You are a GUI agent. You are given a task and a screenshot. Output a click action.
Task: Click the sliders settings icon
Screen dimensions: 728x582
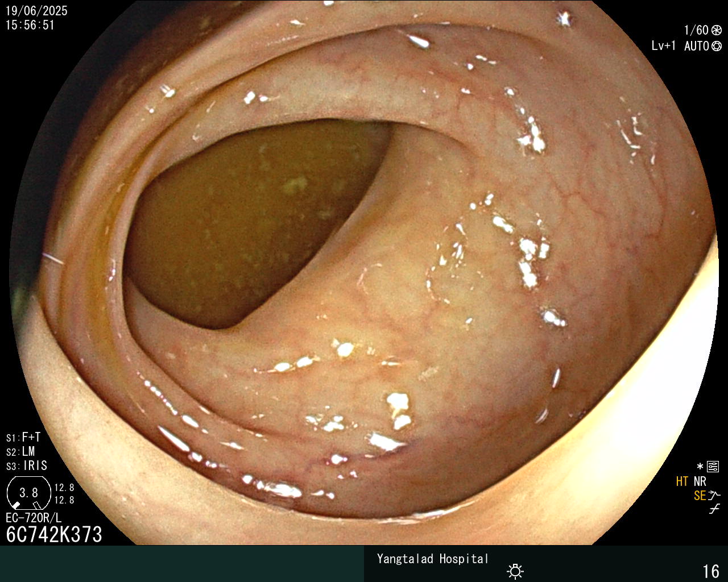point(713,467)
